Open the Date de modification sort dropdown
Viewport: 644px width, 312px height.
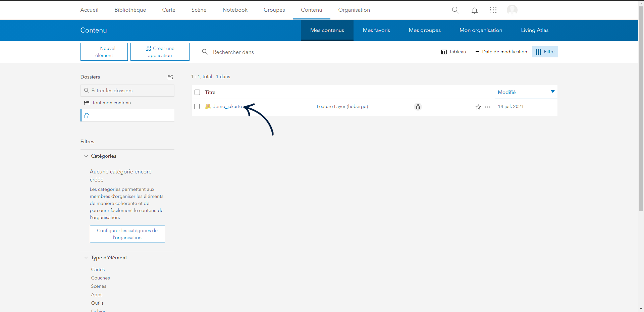pyautogui.click(x=501, y=52)
